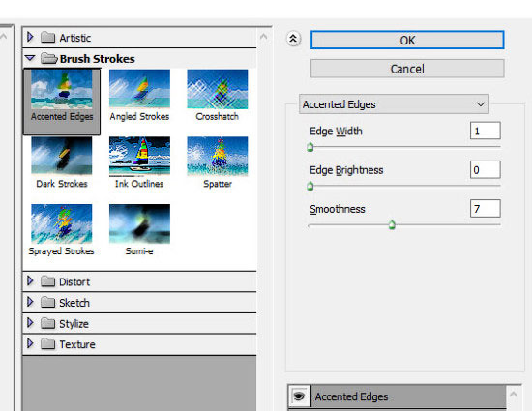Click the Artistic category label
532x411 pixels.
click(75, 38)
